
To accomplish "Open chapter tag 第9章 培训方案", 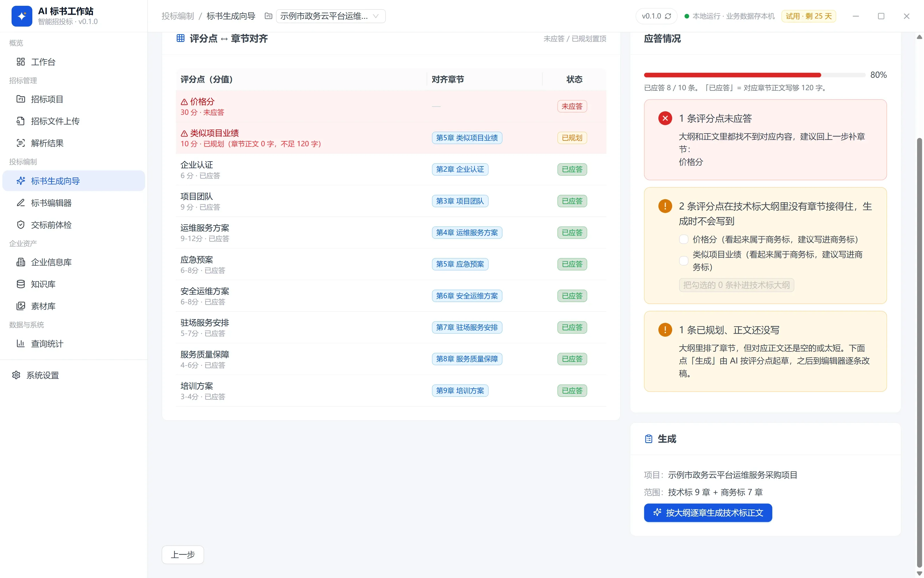I will [x=460, y=391].
